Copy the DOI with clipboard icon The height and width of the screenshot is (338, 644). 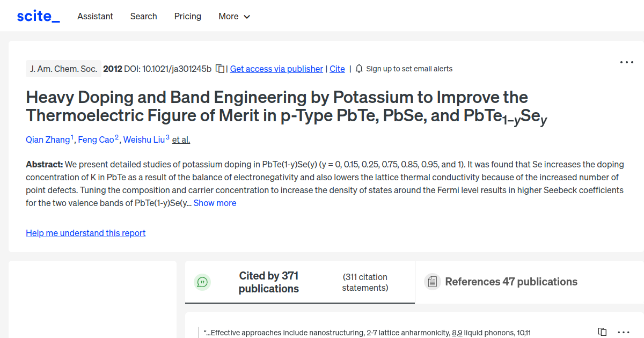pos(219,69)
